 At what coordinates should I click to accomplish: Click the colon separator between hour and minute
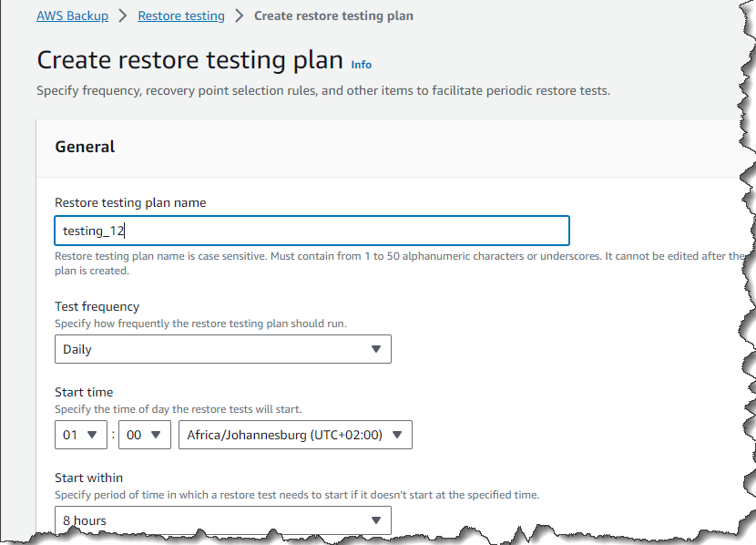(114, 435)
